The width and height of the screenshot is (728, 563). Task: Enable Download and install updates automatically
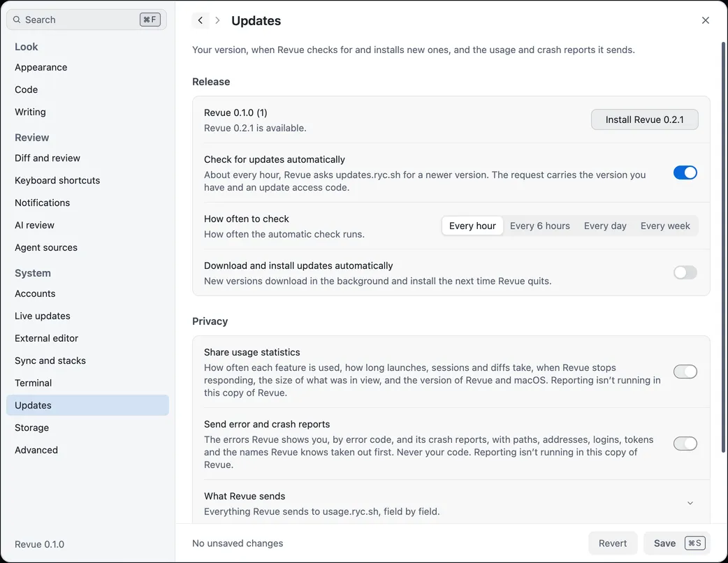coord(685,272)
